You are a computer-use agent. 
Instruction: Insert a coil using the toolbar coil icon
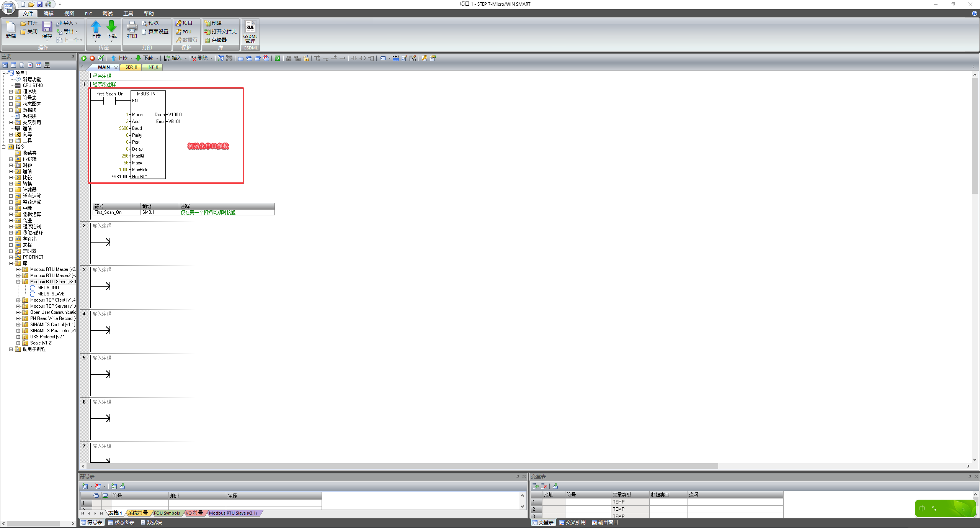tap(363, 58)
